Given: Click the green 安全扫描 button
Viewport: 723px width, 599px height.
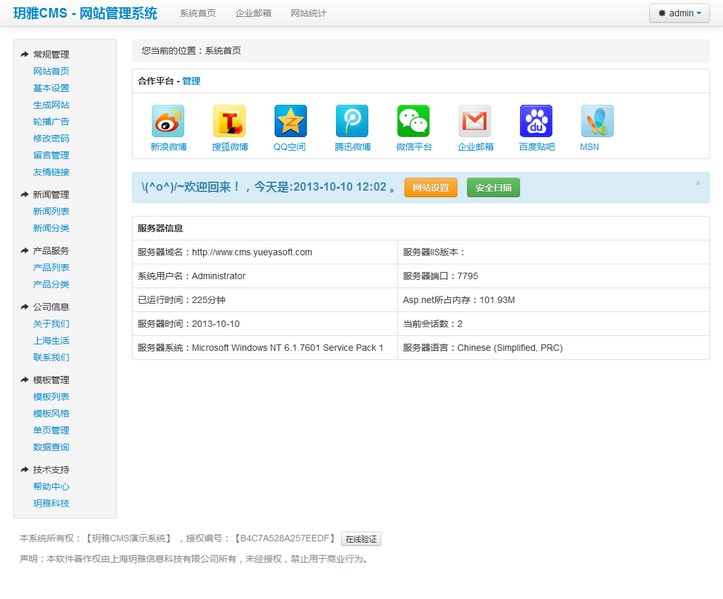Looking at the screenshot, I should (x=493, y=188).
